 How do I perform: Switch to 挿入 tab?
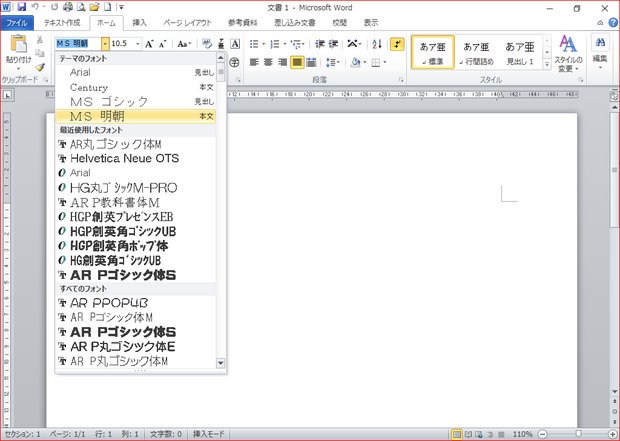[139, 23]
